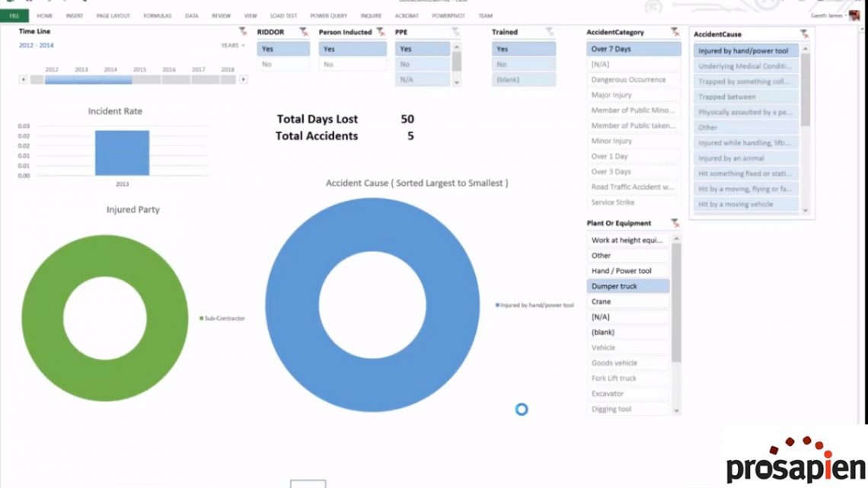Image resolution: width=868 pixels, height=488 pixels.
Task: Toggle the RIDDOR 'No' slicer option
Action: click(x=283, y=65)
